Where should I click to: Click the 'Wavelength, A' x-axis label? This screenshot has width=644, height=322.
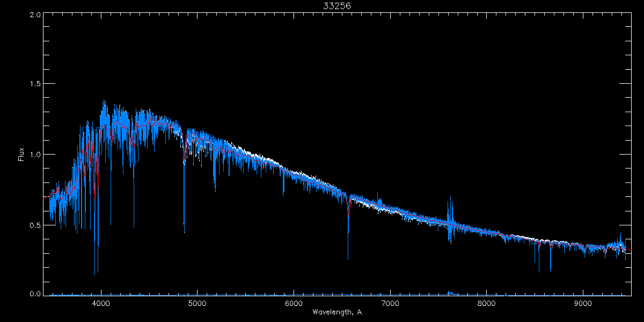(337, 312)
